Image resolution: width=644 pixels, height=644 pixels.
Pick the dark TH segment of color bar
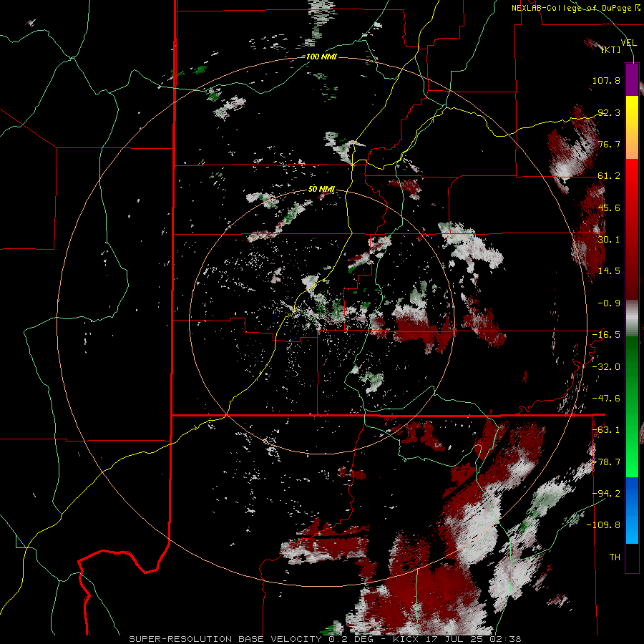point(632,558)
